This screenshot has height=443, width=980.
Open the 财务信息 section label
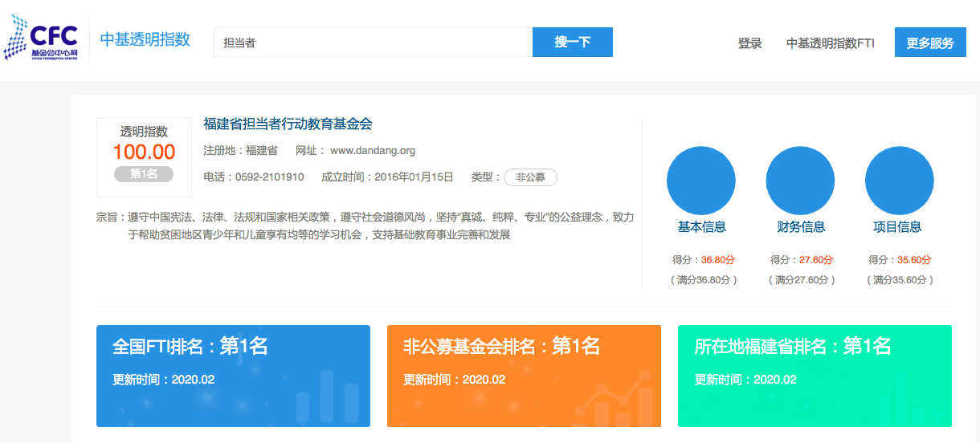[x=801, y=227]
